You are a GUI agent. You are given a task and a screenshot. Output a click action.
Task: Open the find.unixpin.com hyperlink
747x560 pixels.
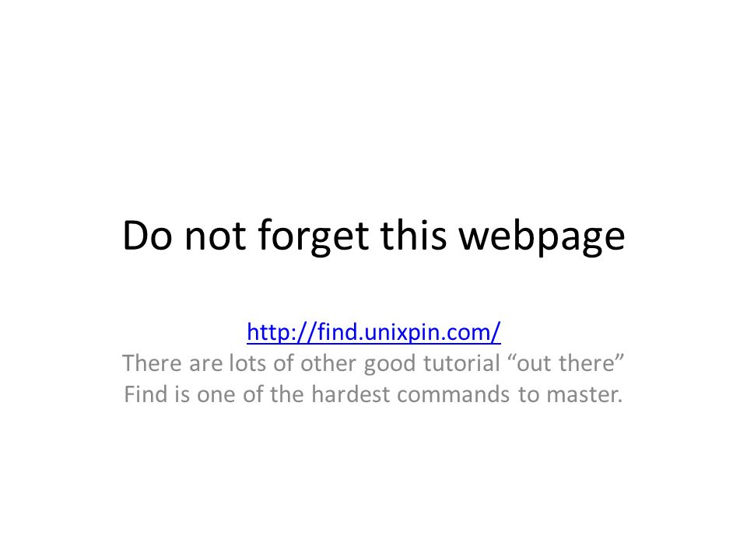[373, 332]
